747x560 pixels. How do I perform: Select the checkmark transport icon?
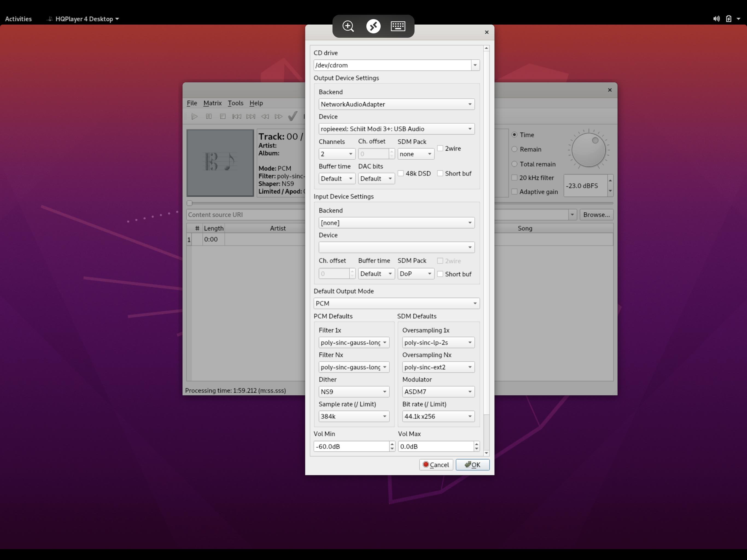coord(293,116)
